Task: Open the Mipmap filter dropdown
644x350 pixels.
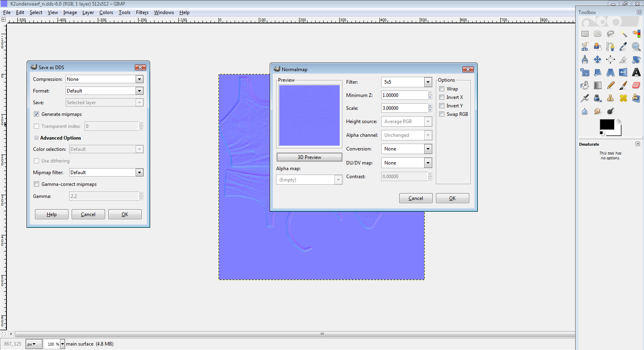Action: tap(106, 173)
